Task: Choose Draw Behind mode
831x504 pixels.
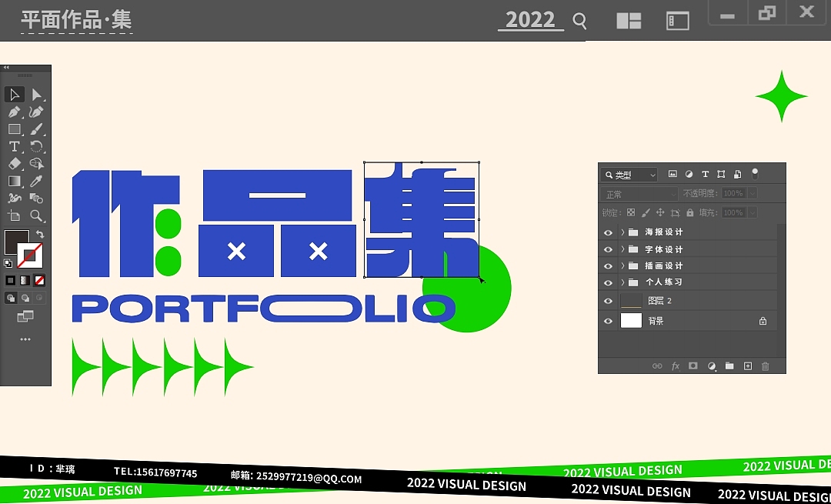Action: click(x=25, y=299)
